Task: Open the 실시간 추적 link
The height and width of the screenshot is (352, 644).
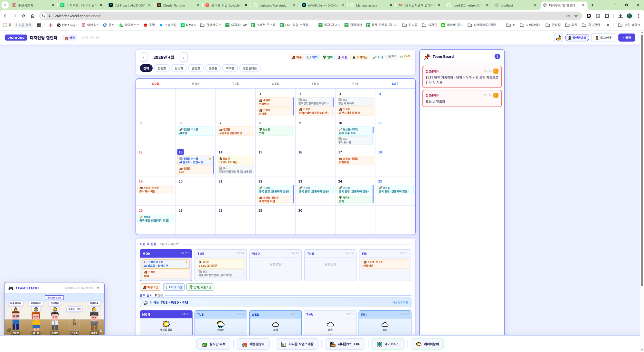Action: click(x=213, y=344)
